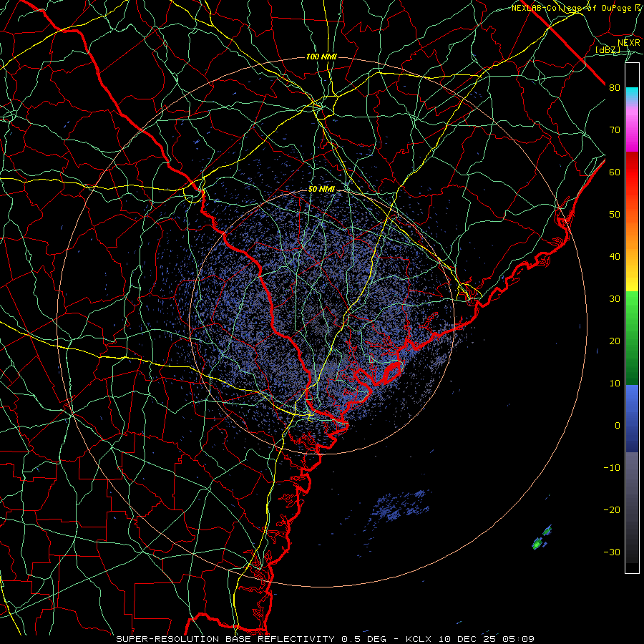This screenshot has height=644, width=644.
Task: Click the blue echo patch over the ocean
Action: tap(401, 506)
